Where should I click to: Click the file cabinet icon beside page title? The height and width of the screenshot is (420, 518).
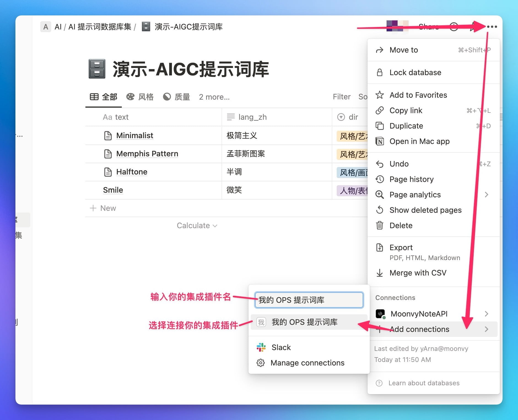tap(97, 69)
